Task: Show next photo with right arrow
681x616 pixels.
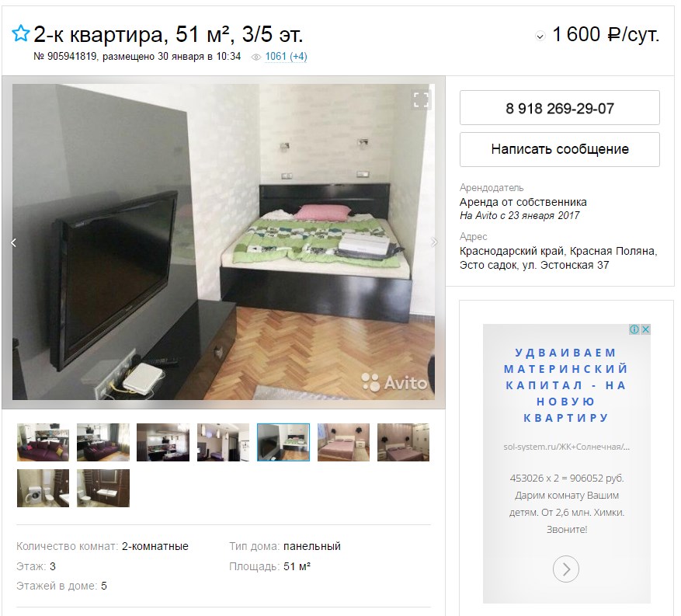Action: point(434,242)
